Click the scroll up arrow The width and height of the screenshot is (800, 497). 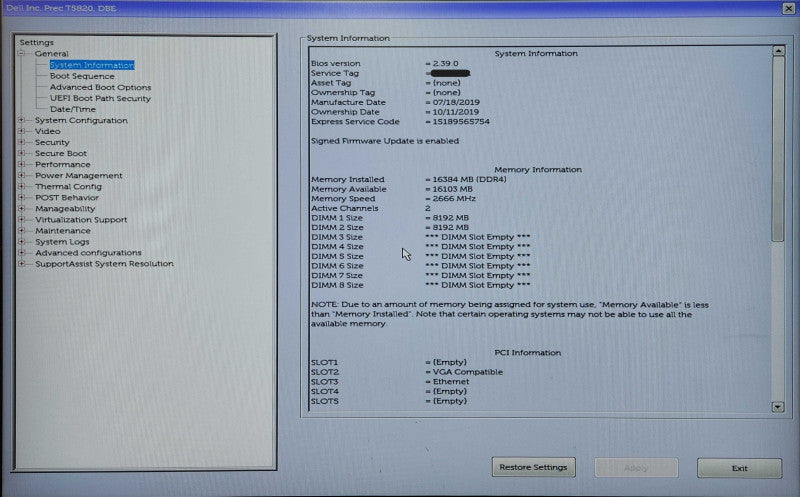[x=778, y=51]
